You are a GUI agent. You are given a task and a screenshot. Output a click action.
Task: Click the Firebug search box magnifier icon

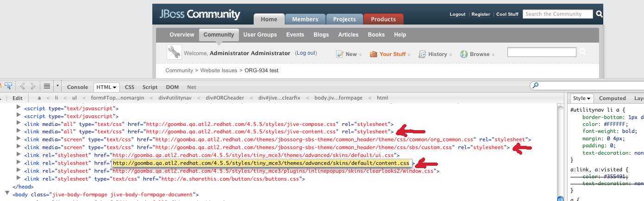536,86
